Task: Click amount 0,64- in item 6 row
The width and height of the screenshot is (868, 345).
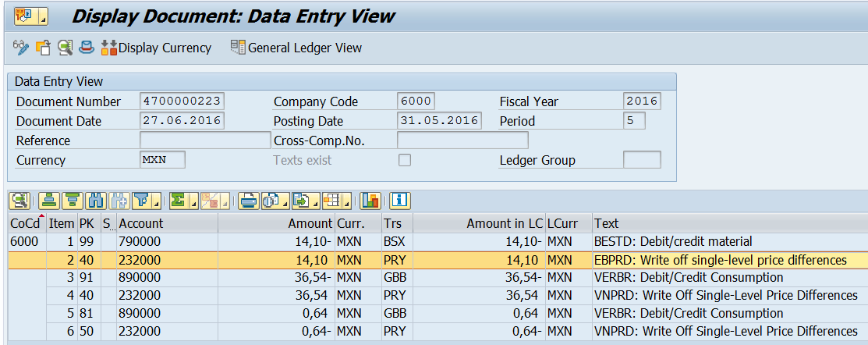Action: point(277,331)
